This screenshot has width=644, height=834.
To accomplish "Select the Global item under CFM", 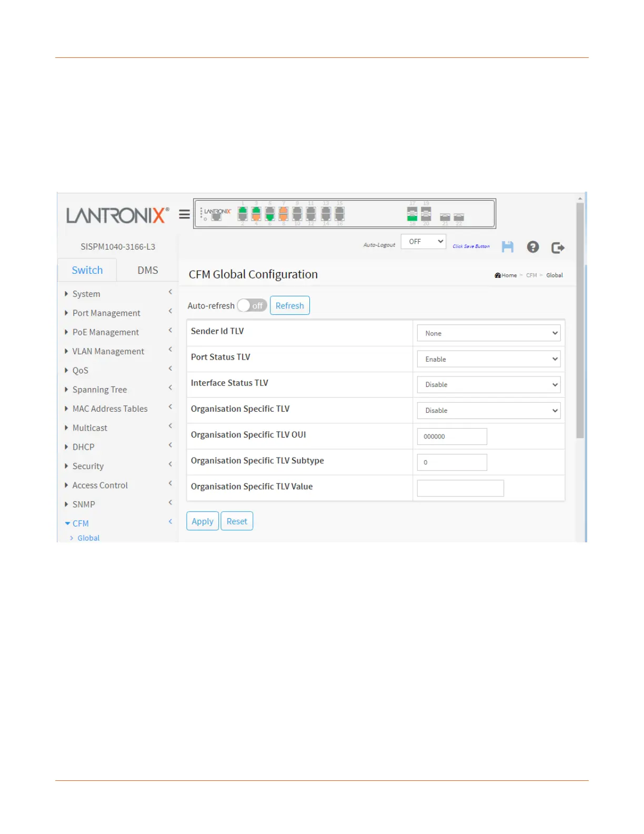I will [x=88, y=538].
